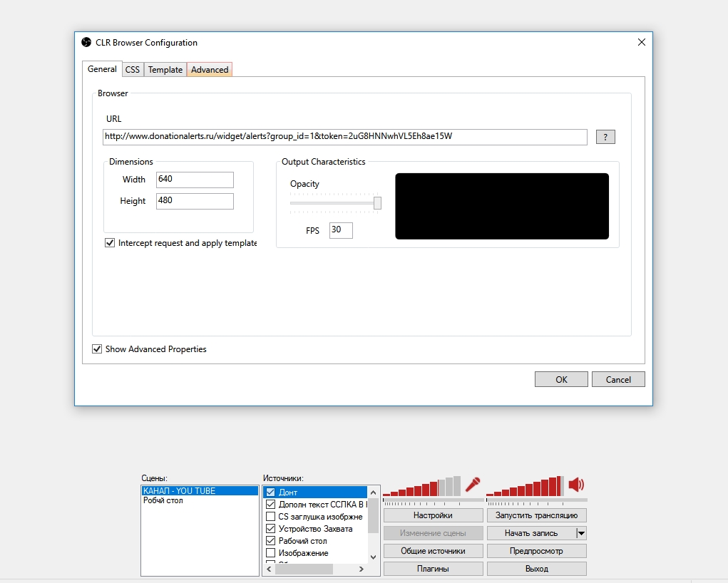Switch to the General tab
This screenshot has height=583, width=728.
(102, 69)
